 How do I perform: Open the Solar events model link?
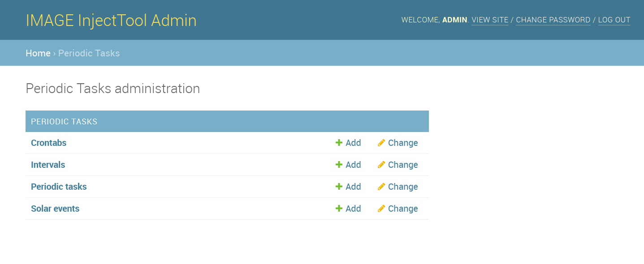55,209
